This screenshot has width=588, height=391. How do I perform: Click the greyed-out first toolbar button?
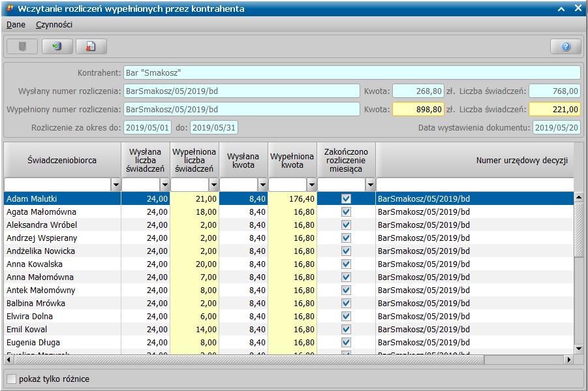point(22,46)
